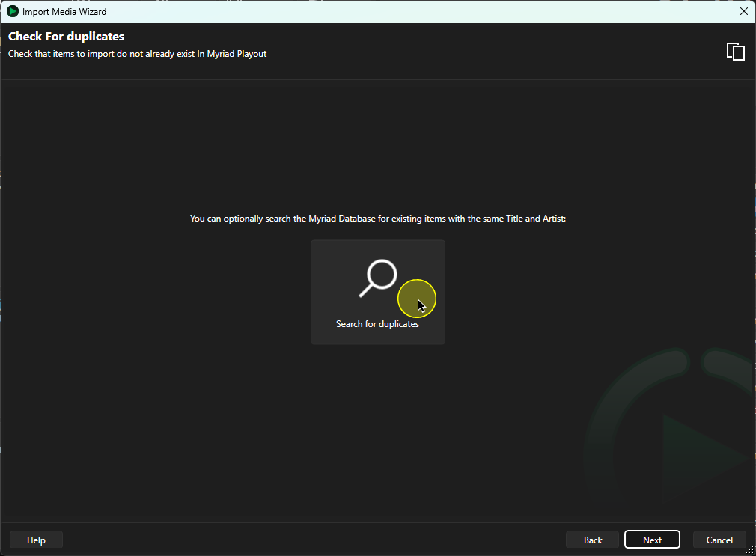Return using the Back button
The image size is (756, 556).
[x=593, y=540]
